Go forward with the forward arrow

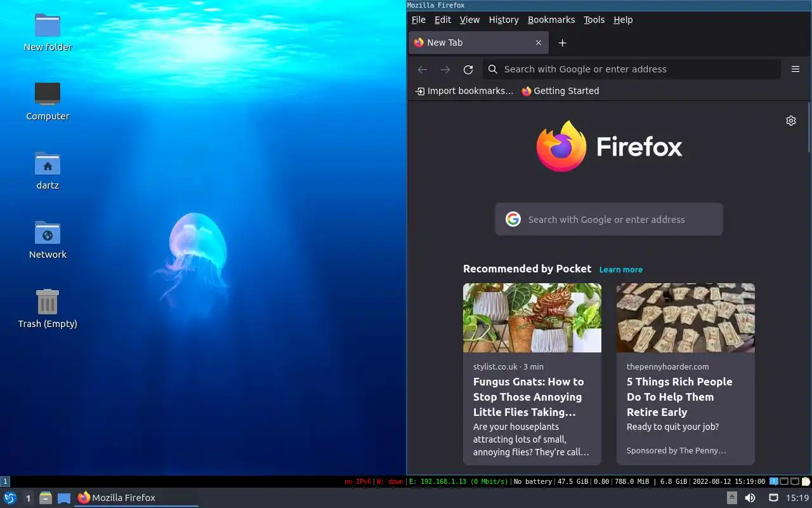(x=445, y=69)
